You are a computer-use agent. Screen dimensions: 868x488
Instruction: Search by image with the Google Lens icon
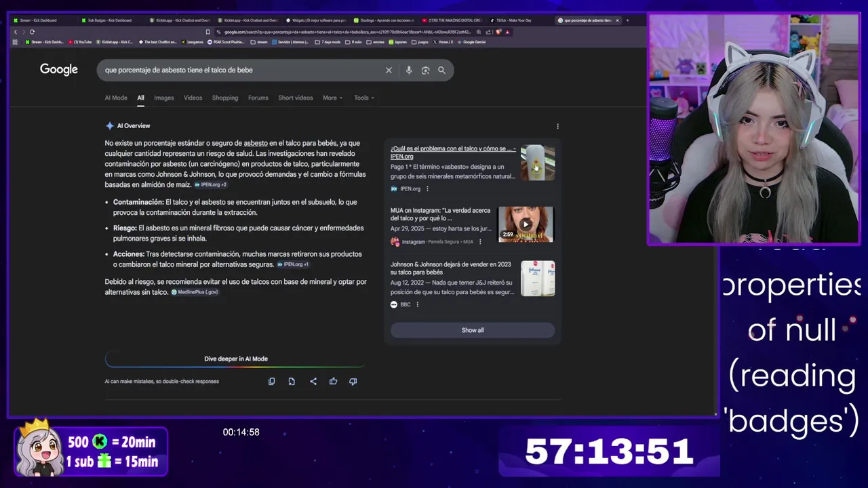[425, 70]
